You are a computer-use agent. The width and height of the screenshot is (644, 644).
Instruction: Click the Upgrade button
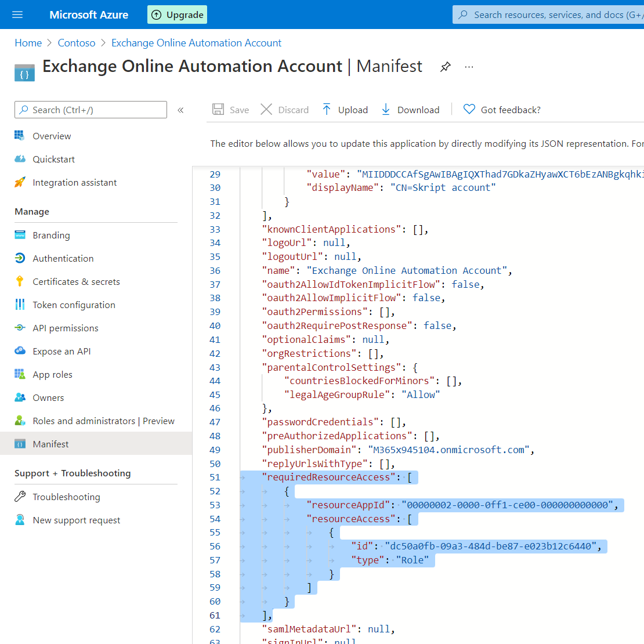(x=177, y=15)
